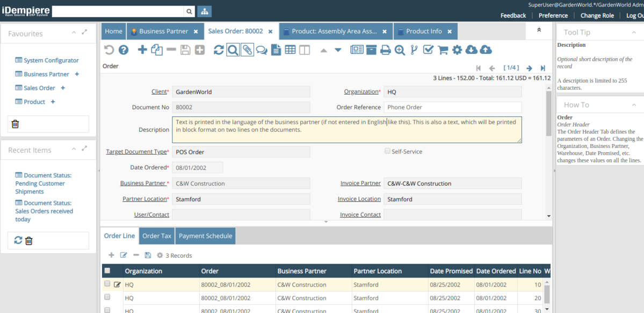Open the Process gear icon in toolbar
This screenshot has width=644, height=313.
[x=457, y=50]
